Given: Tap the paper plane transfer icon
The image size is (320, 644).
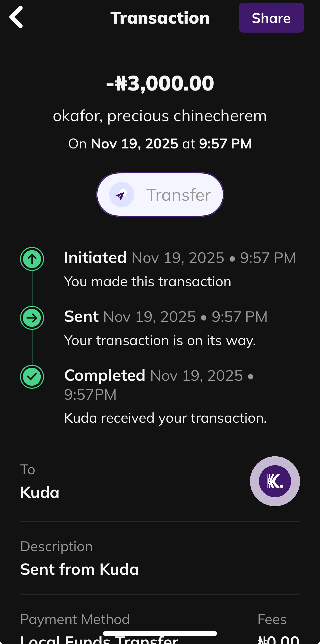Looking at the screenshot, I should 122,195.
